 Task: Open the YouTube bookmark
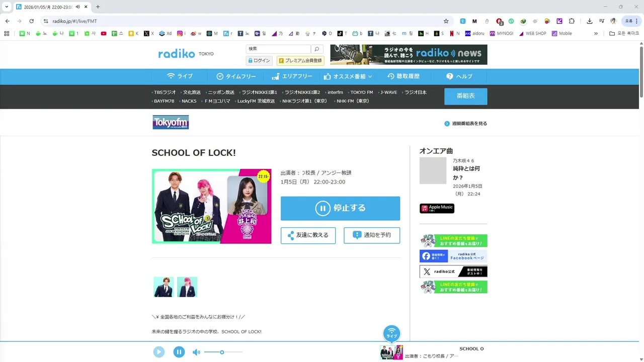(104, 34)
